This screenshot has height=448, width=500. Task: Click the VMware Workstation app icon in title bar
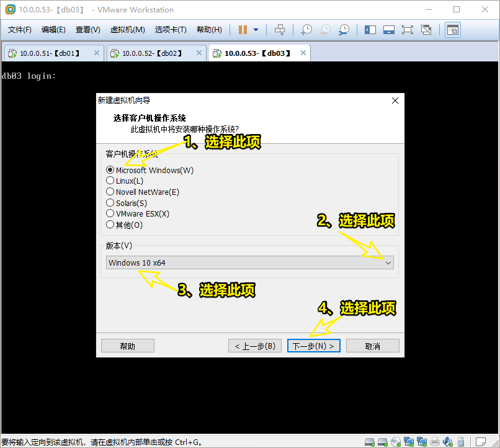tap(10, 9)
